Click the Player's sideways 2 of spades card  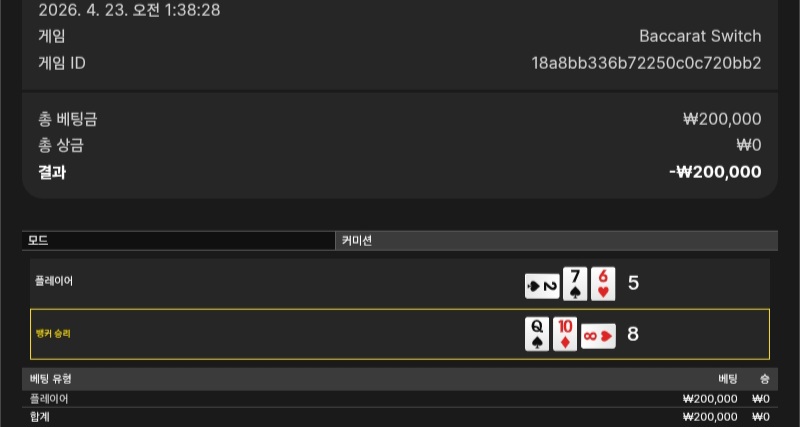pos(542,286)
